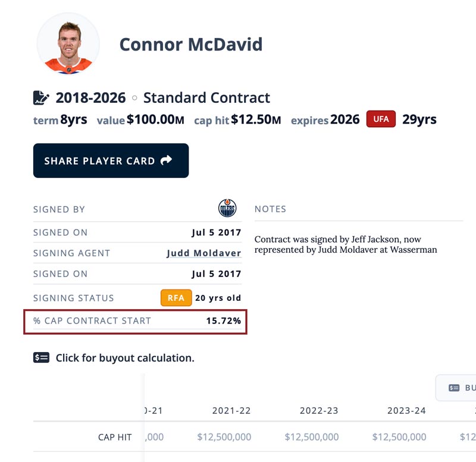Click the Edmonton Oilers logo

227,208
